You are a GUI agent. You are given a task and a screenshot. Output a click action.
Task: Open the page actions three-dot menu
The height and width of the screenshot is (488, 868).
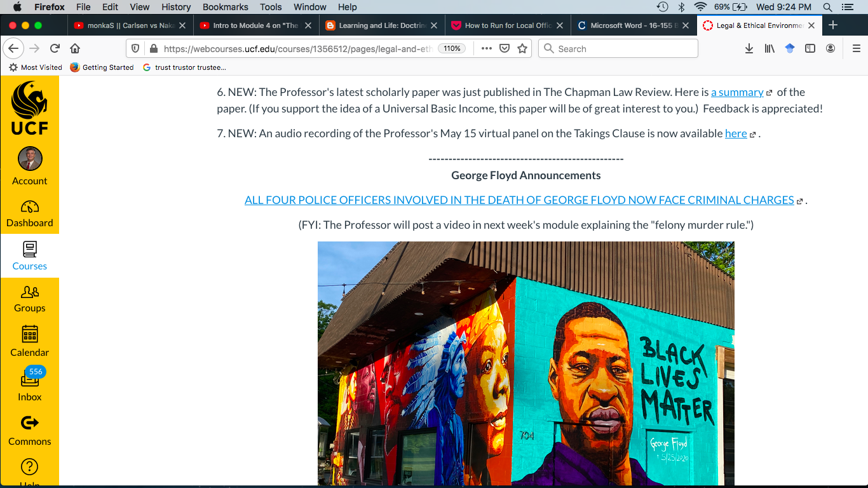coord(486,49)
